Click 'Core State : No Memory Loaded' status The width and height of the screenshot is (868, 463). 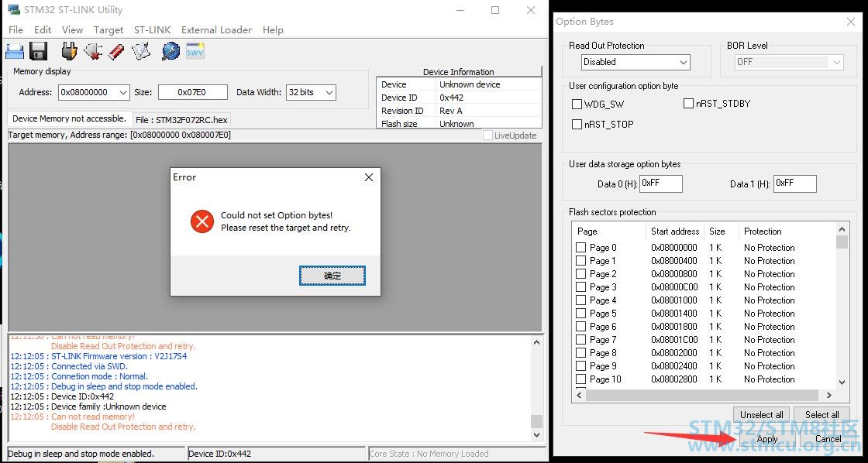429,454
